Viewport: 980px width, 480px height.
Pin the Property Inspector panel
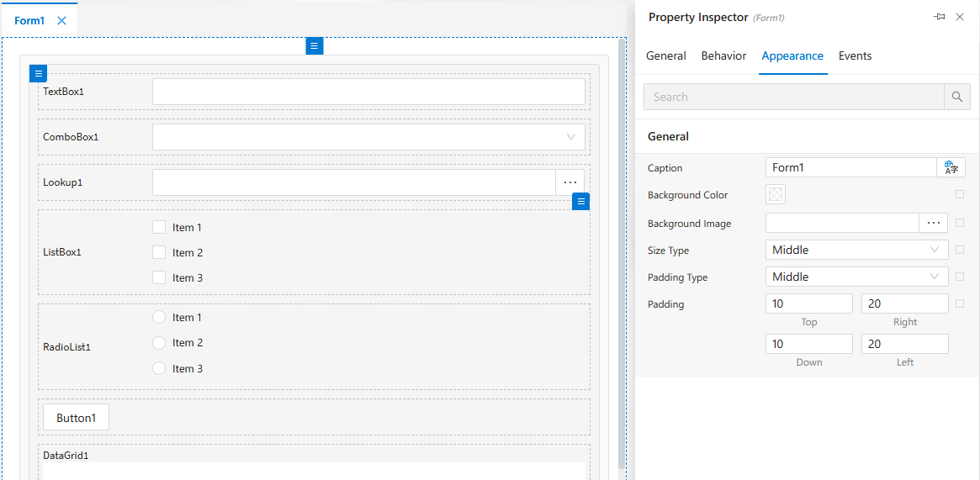click(x=939, y=17)
